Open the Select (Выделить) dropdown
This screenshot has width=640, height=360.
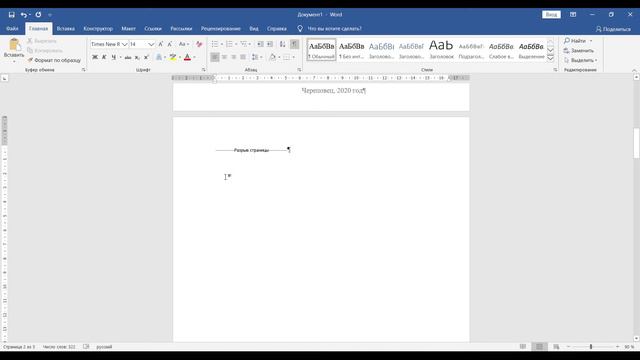coord(580,60)
